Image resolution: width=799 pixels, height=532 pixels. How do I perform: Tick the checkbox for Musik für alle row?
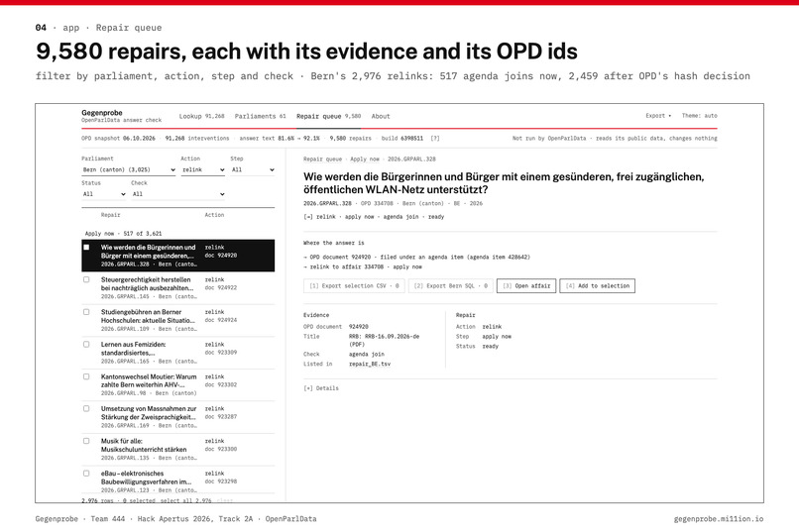pyautogui.click(x=86, y=441)
